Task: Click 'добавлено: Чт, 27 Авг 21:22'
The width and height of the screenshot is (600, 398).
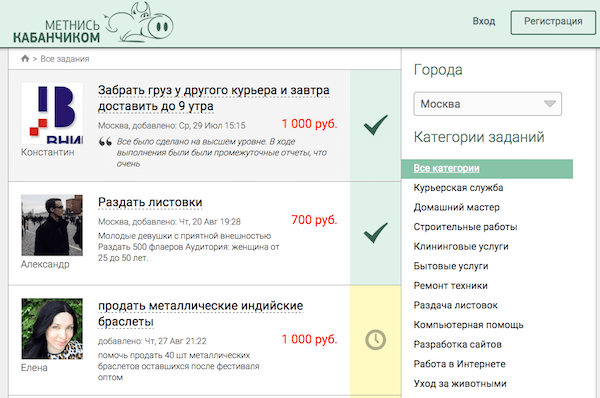Action: pos(152,341)
